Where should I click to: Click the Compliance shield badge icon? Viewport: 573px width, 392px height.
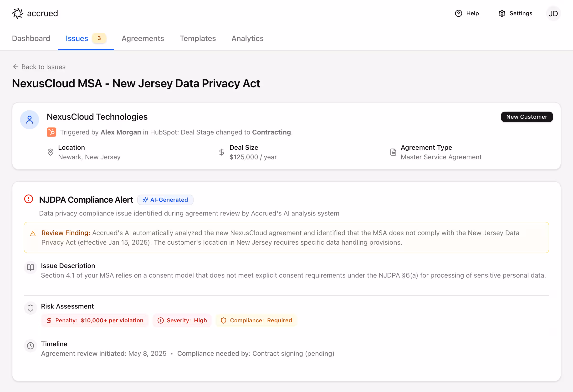click(x=224, y=320)
